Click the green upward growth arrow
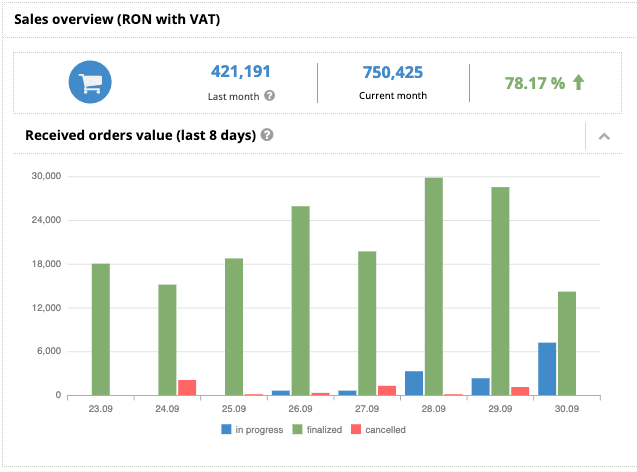The image size is (637, 472). pyautogui.click(x=578, y=83)
